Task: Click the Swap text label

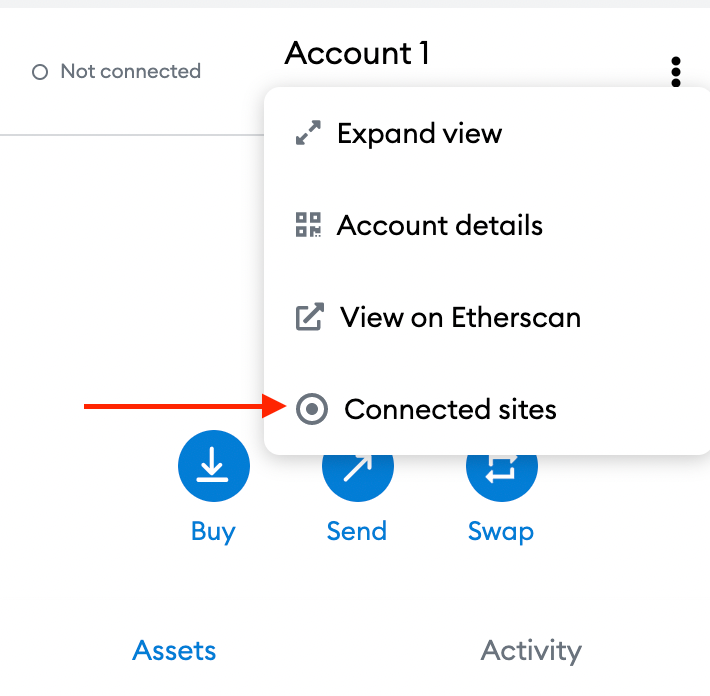Action: (501, 531)
